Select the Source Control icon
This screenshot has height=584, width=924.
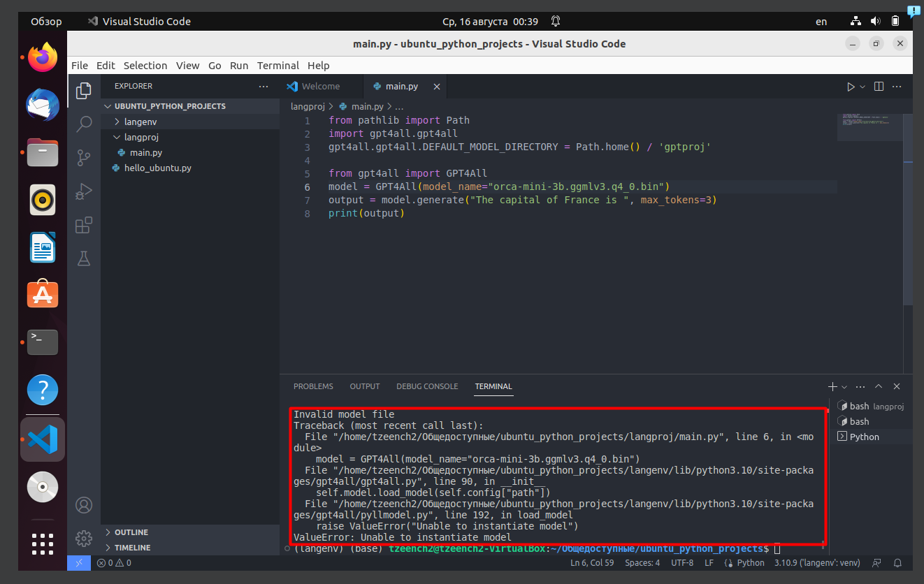(83, 157)
